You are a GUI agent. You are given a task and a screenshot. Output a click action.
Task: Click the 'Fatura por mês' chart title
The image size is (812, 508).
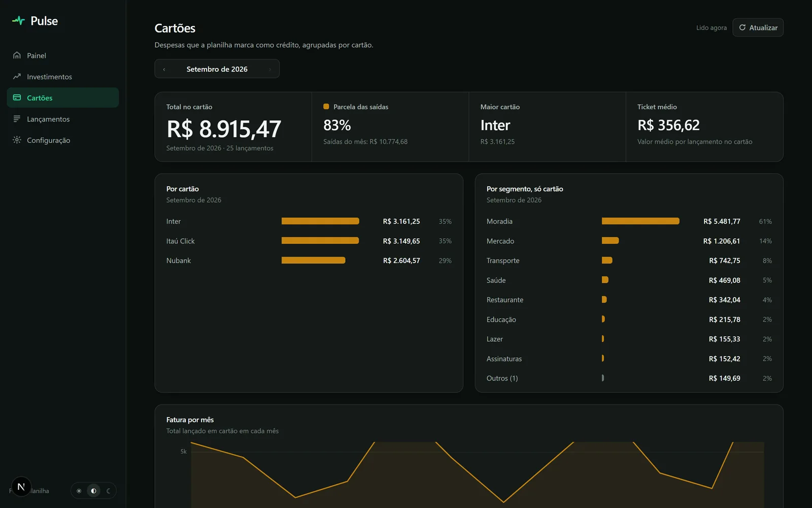click(190, 420)
